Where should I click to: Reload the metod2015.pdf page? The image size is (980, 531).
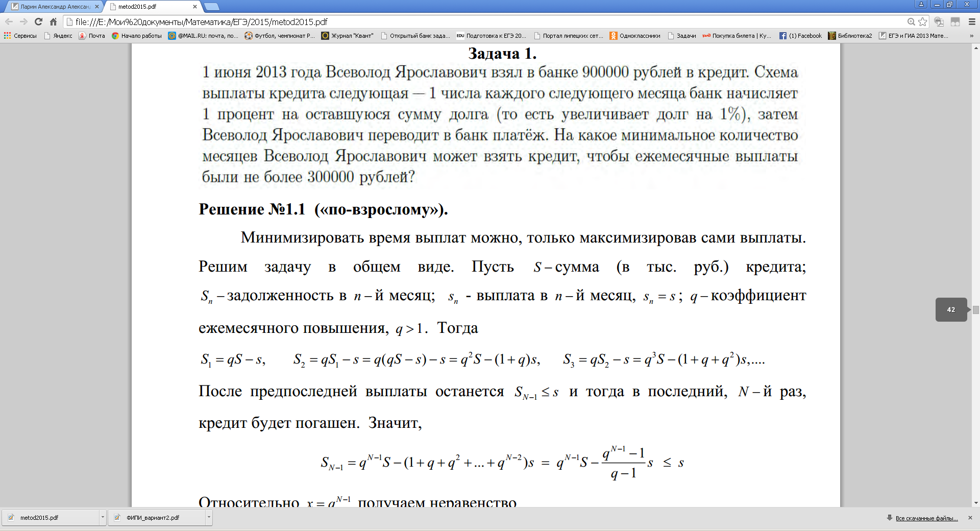[x=38, y=21]
